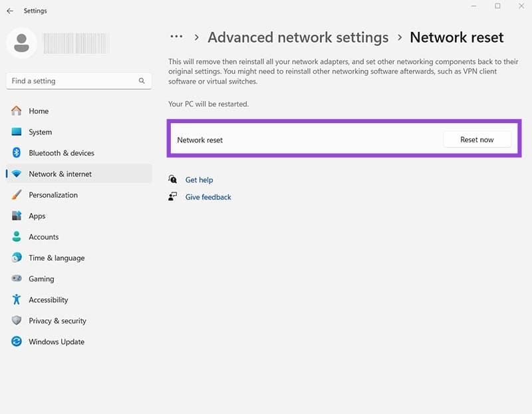The image size is (532, 414).
Task: Click the Network Wi-Fi icon
Action: pyautogui.click(x=16, y=174)
